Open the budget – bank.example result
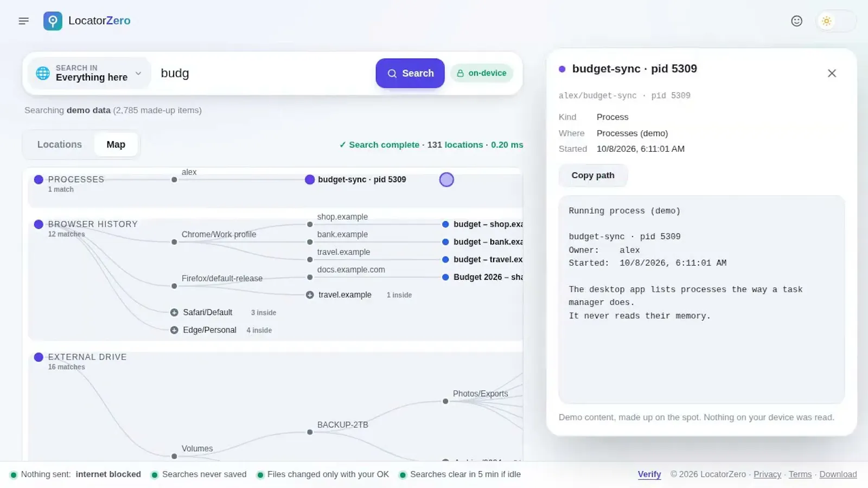 tap(445, 242)
